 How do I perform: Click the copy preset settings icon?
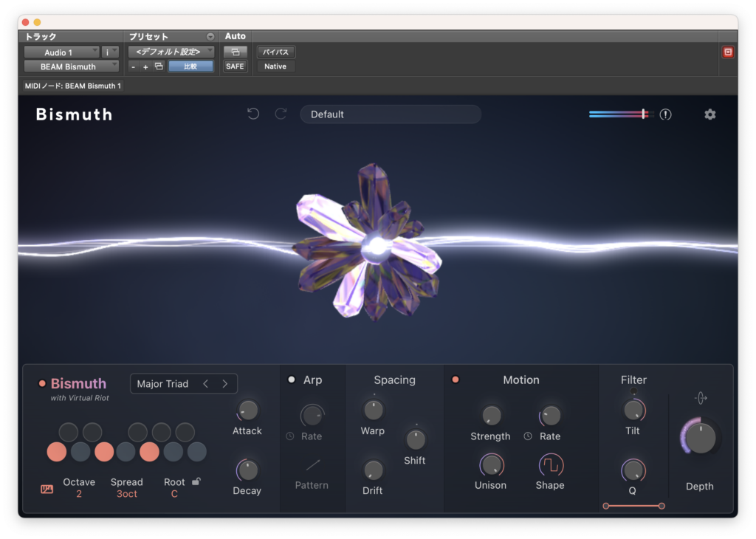click(x=159, y=66)
